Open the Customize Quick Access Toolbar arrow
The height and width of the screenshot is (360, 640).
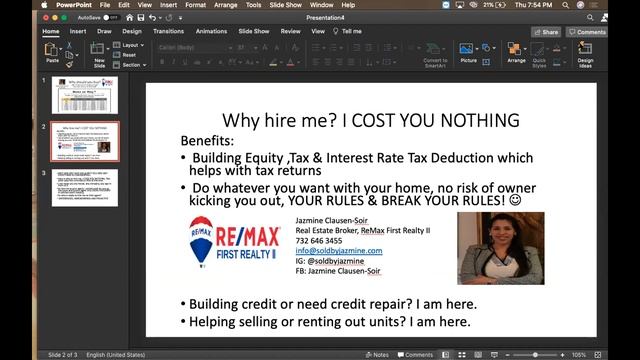point(180,18)
